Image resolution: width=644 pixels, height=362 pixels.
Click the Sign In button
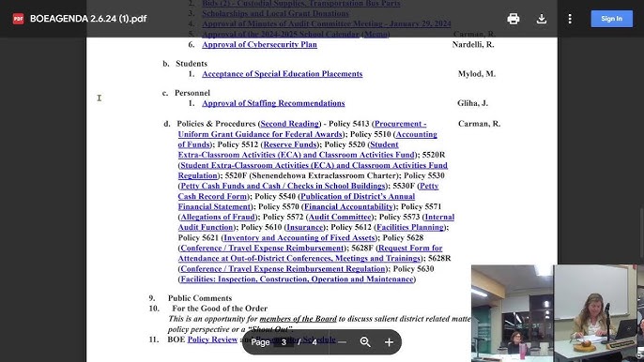pyautogui.click(x=611, y=19)
